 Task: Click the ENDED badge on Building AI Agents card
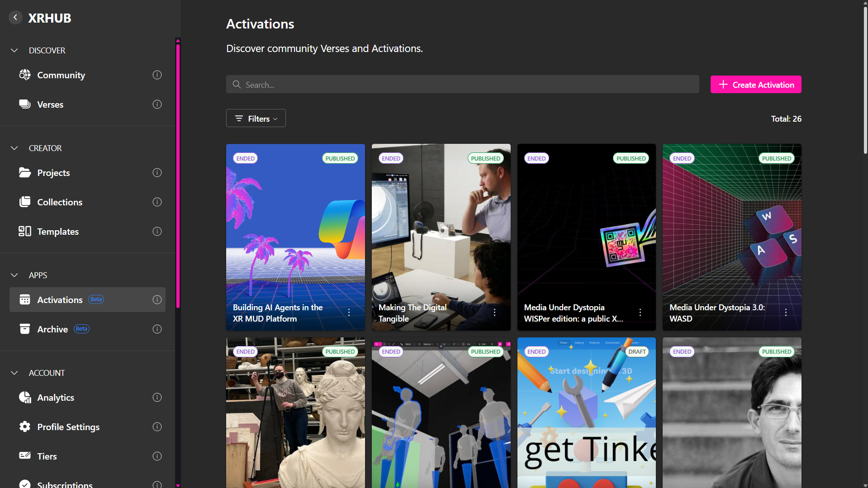[246, 158]
